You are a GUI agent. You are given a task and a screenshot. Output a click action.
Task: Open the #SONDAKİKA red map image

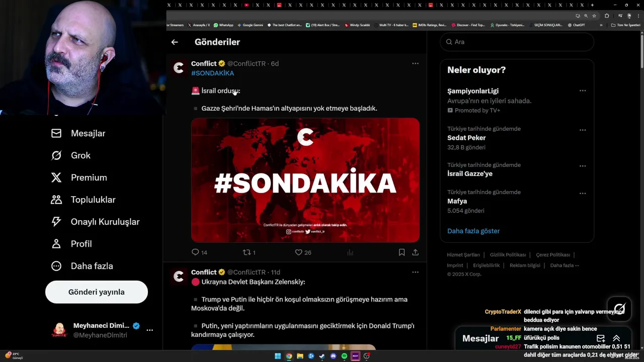305,180
